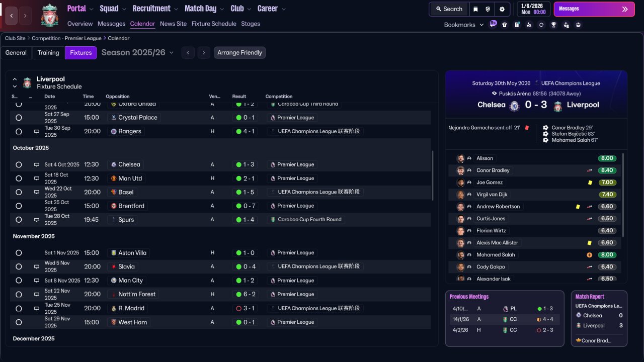Select the circle in the Aston Villa row

coord(19,253)
